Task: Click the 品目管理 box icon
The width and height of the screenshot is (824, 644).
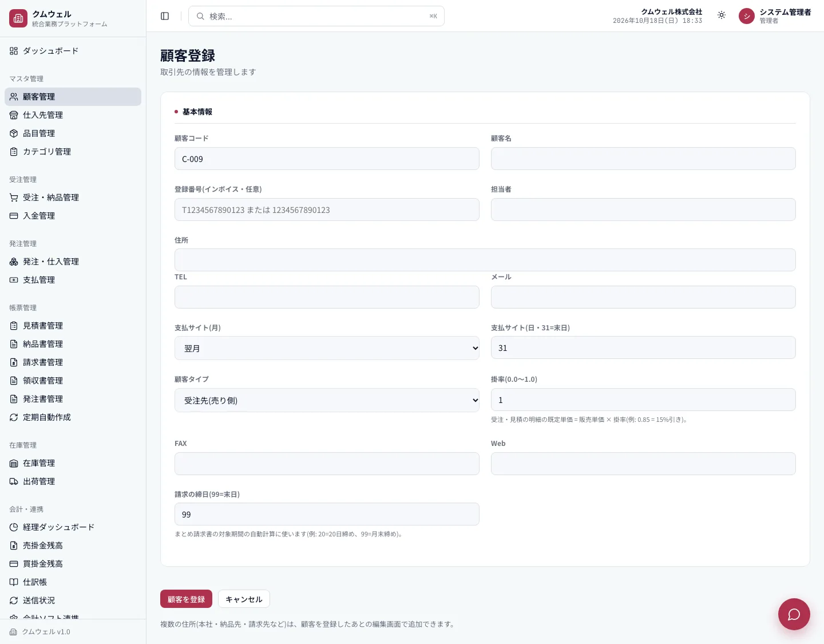Action: click(14, 133)
